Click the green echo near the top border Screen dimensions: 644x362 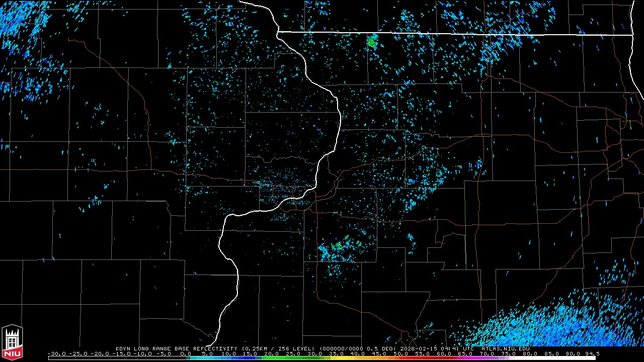372,40
